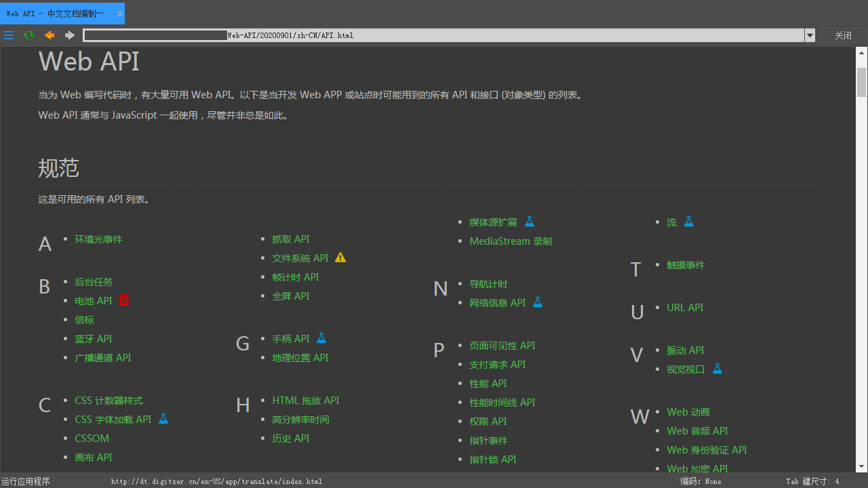
Task: Click the scrollbar down arrow
Action: click(x=862, y=466)
